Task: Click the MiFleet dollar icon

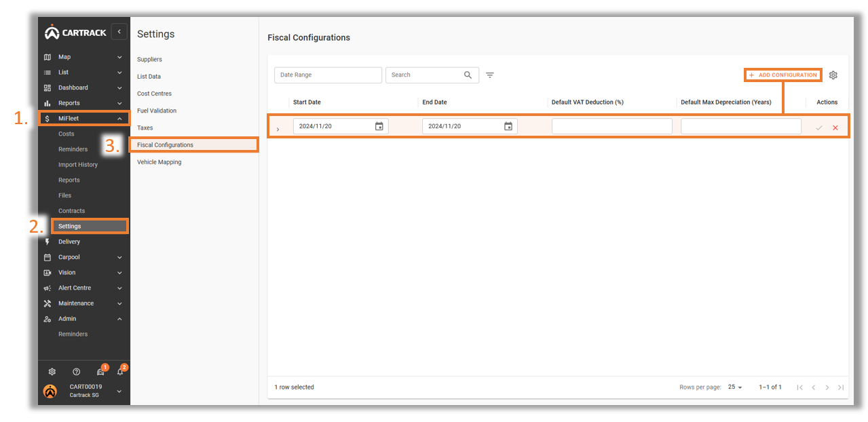Action: pos(47,119)
